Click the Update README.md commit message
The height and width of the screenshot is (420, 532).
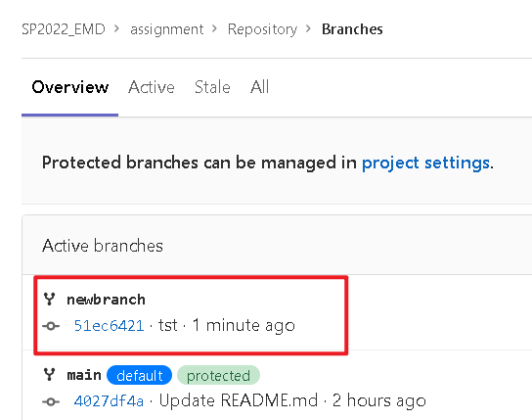tap(239, 400)
